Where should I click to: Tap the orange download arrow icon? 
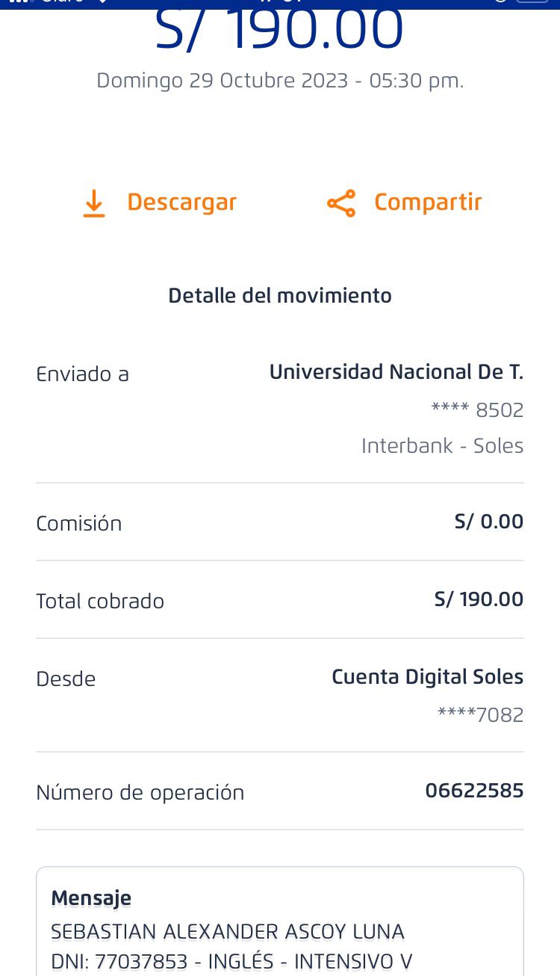pos(93,203)
